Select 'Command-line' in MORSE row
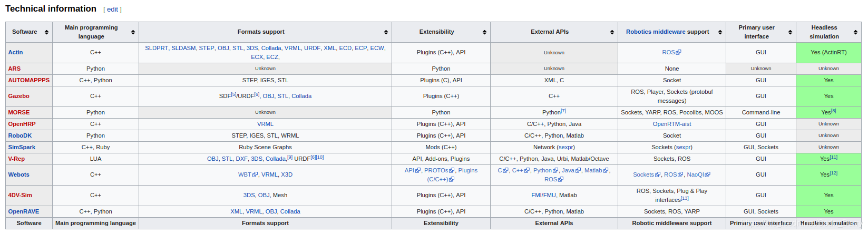Screen dimensions: 868x233 [x=761, y=112]
